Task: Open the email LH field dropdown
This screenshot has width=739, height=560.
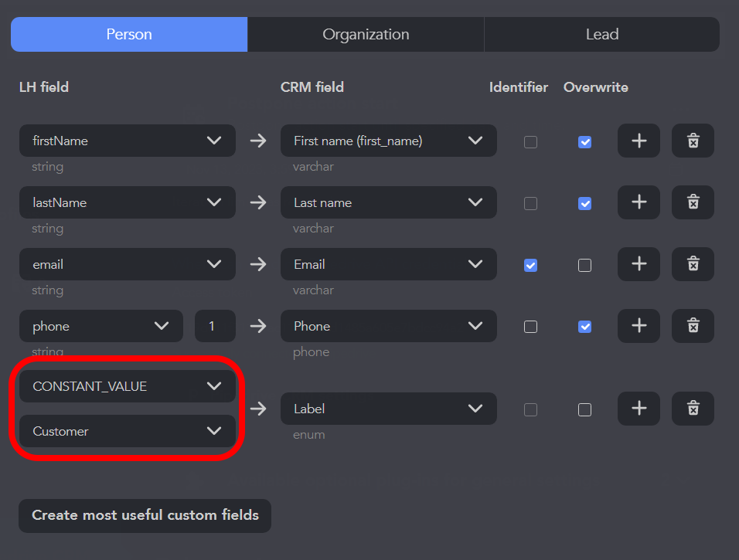Action: [x=128, y=264]
